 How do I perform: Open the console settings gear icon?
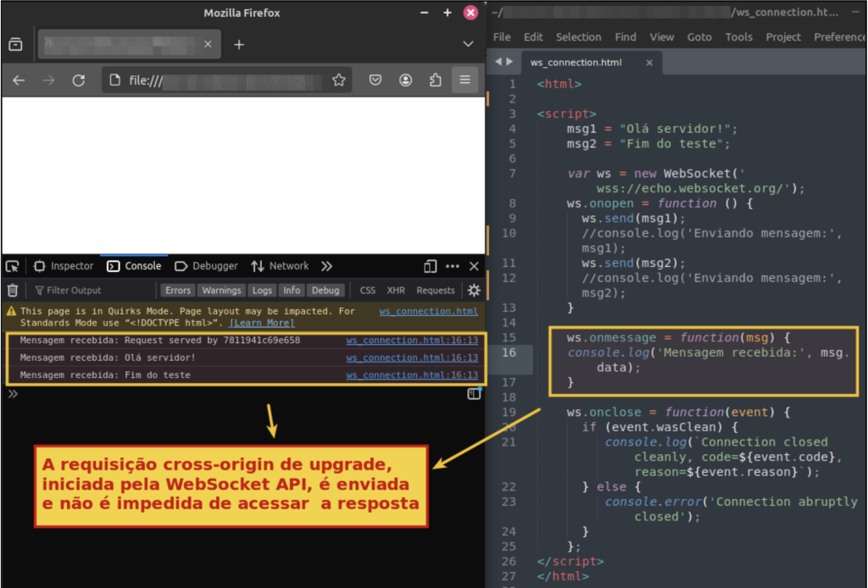(474, 291)
